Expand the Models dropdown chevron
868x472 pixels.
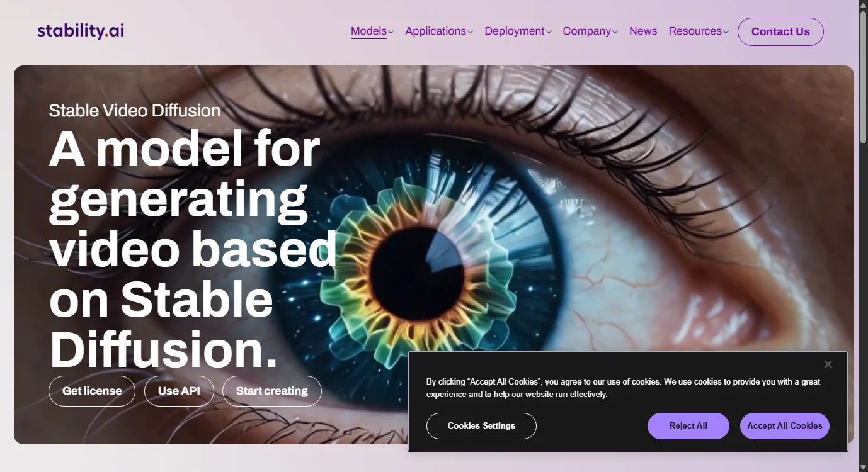[x=391, y=32]
